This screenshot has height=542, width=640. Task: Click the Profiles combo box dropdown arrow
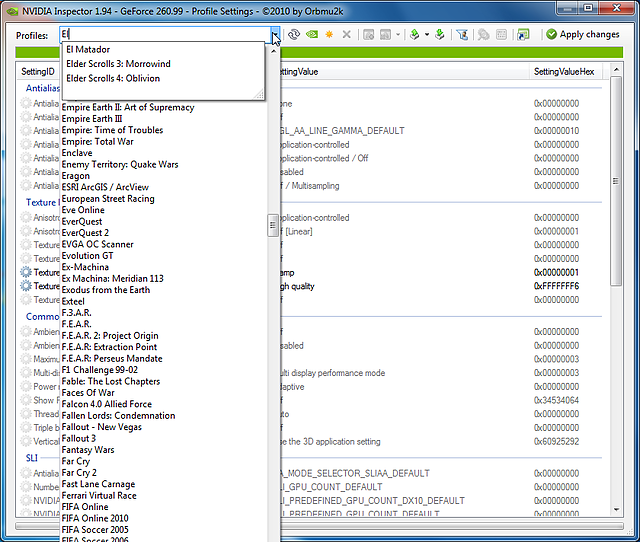(x=276, y=35)
